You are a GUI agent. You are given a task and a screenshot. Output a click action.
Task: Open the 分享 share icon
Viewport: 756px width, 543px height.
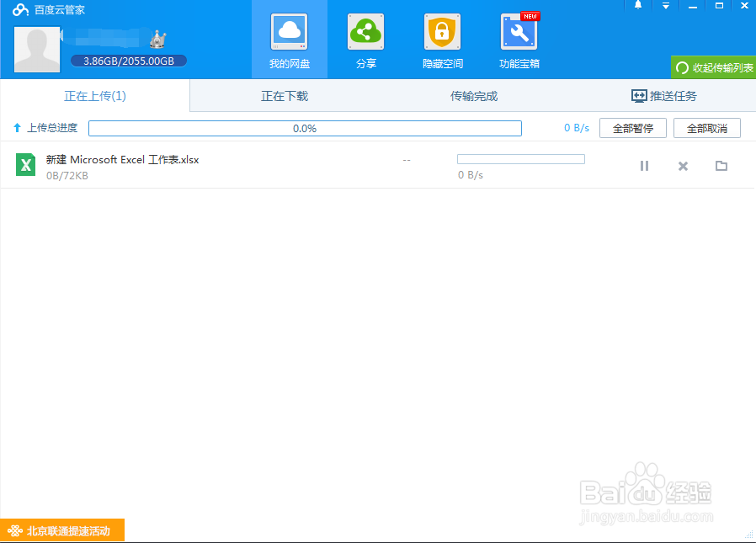pyautogui.click(x=366, y=32)
